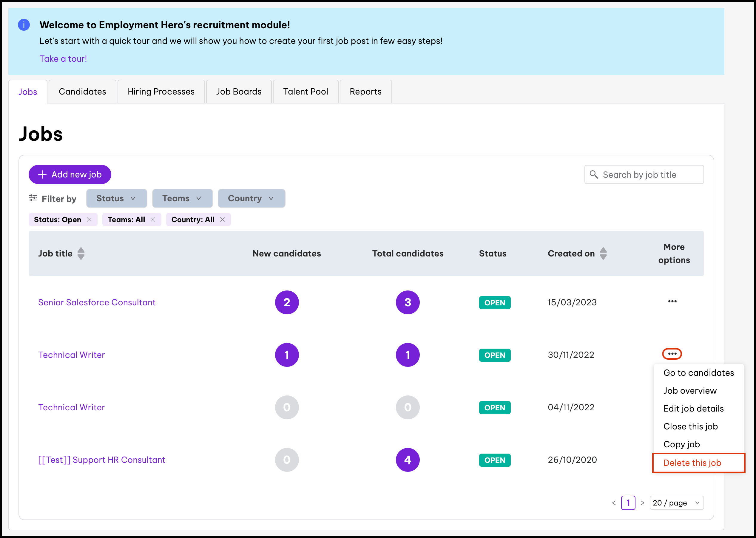The width and height of the screenshot is (756, 538).
Task: Remove the Teams: All filter chip
Action: (x=153, y=219)
